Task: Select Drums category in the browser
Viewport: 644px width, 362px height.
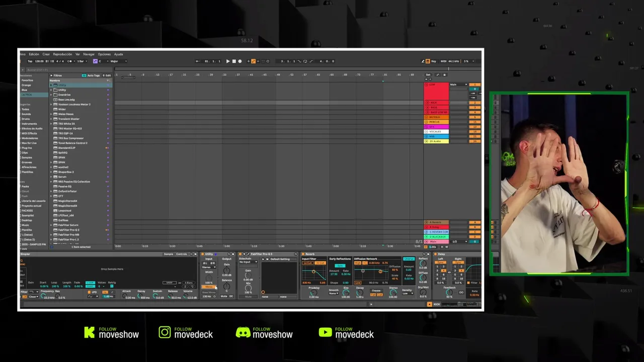Action: pos(26,119)
